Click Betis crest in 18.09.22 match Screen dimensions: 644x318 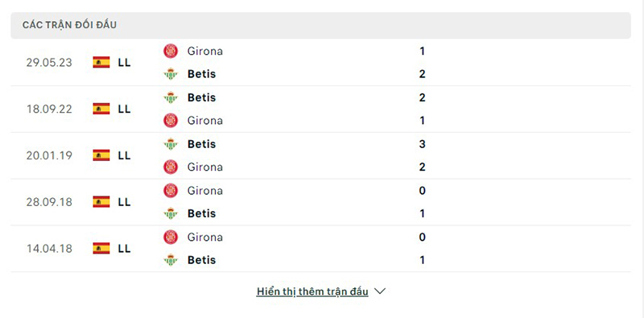(x=171, y=97)
